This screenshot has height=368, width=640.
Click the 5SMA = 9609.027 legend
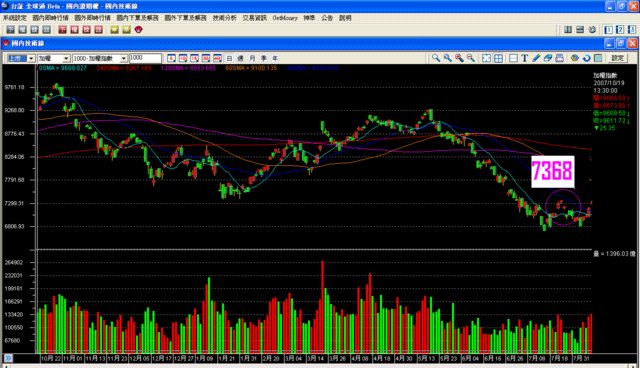(63, 68)
